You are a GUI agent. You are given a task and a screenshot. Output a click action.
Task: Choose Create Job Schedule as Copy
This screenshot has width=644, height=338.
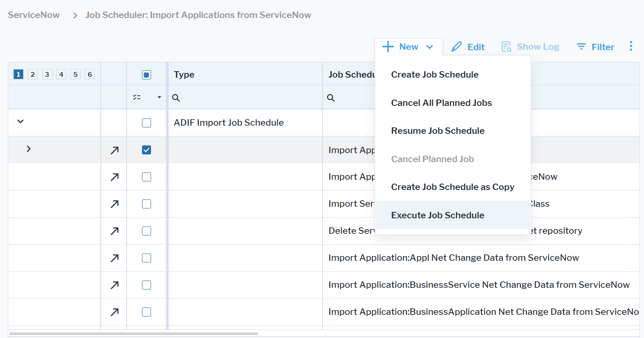coord(453,187)
